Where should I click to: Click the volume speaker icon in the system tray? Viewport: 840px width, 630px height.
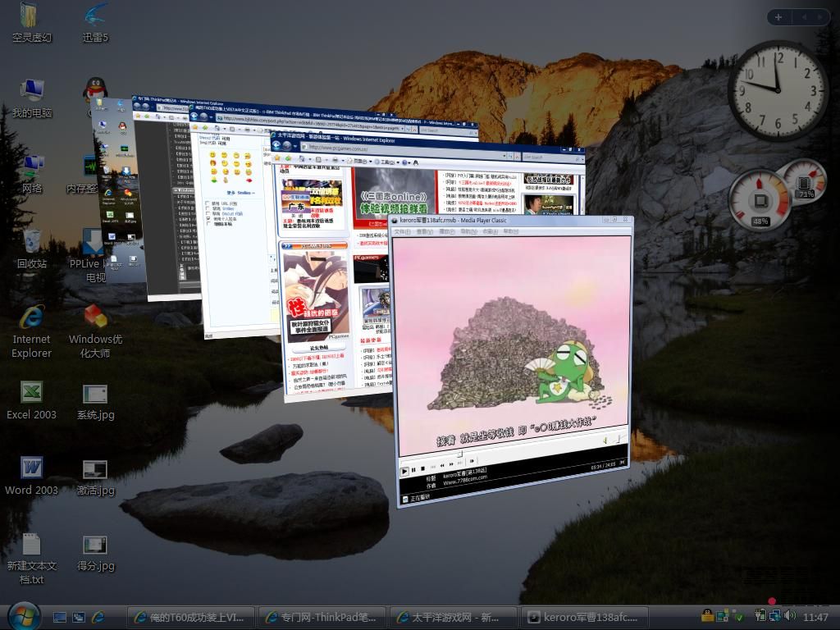[790, 616]
